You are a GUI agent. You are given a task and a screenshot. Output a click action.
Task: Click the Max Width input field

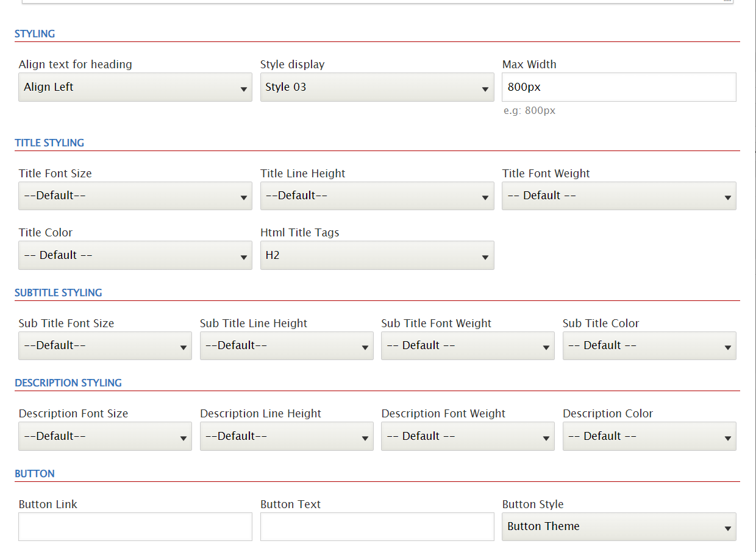pos(618,87)
